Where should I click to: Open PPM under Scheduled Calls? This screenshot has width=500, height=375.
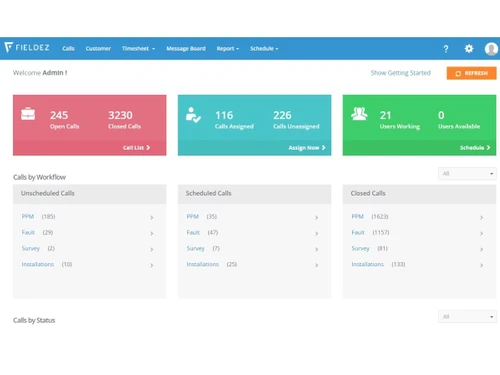click(193, 217)
